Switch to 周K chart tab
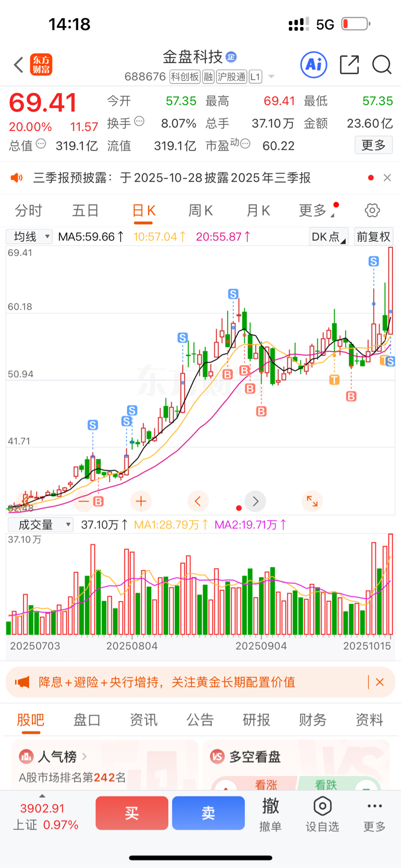The width and height of the screenshot is (401, 868). pyautogui.click(x=200, y=210)
